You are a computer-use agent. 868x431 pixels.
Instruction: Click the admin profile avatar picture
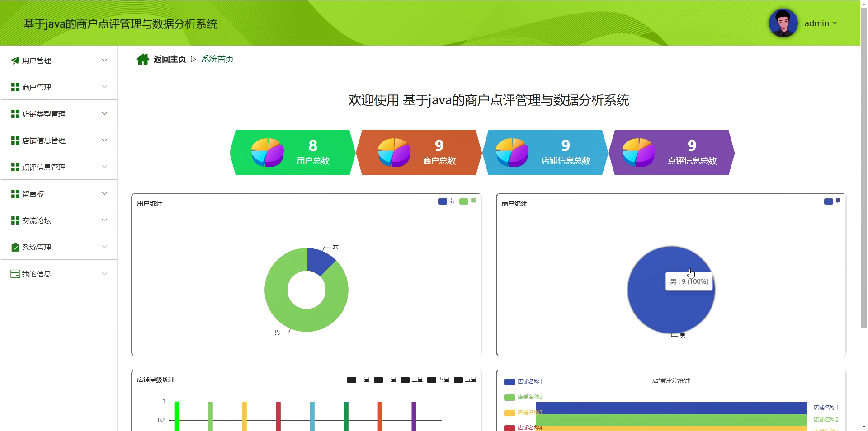(783, 23)
